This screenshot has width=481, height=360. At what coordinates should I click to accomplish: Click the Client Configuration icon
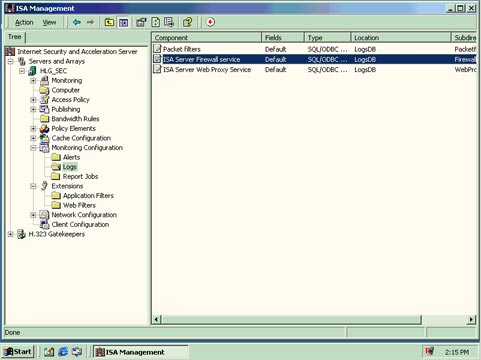coord(44,224)
